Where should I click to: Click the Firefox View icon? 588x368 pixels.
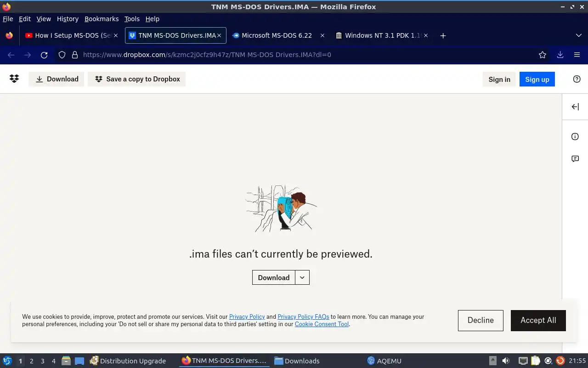[9, 35]
